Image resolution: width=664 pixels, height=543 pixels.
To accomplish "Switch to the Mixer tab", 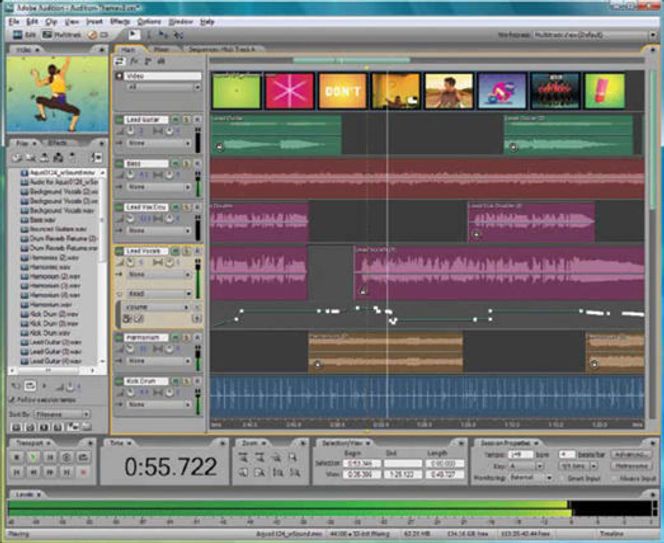I will [160, 48].
